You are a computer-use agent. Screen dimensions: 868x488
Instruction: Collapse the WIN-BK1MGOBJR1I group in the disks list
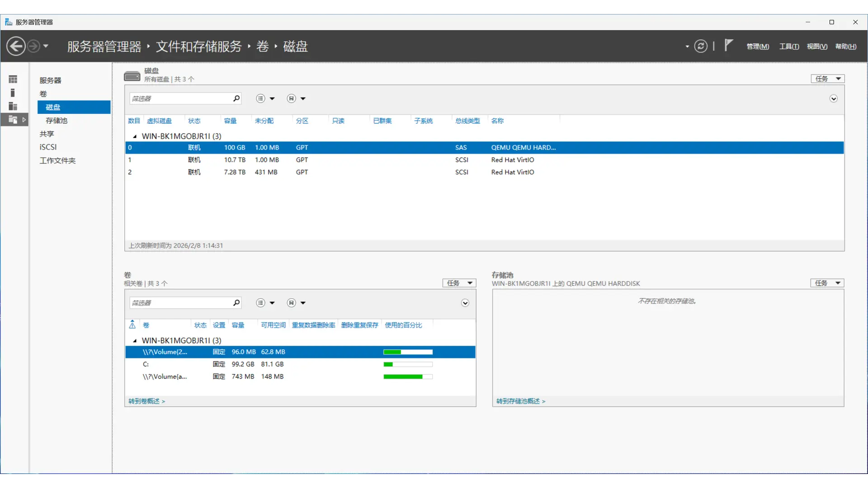click(135, 136)
